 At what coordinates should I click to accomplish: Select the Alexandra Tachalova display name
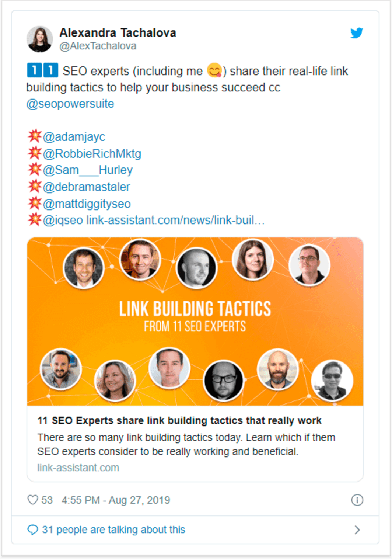click(x=118, y=32)
